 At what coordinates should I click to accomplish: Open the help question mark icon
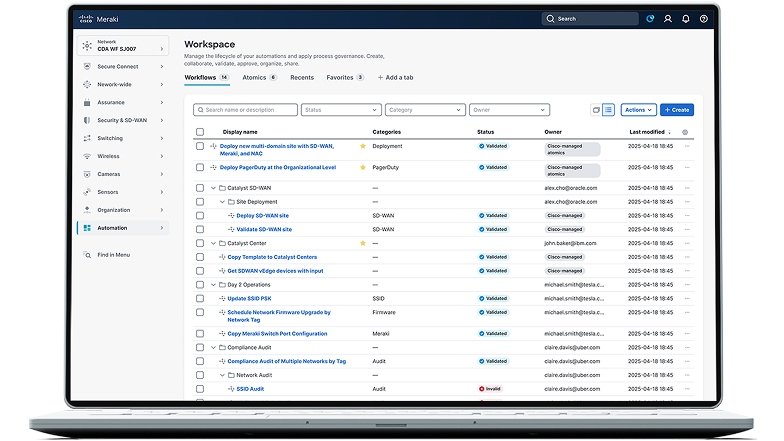pos(704,18)
